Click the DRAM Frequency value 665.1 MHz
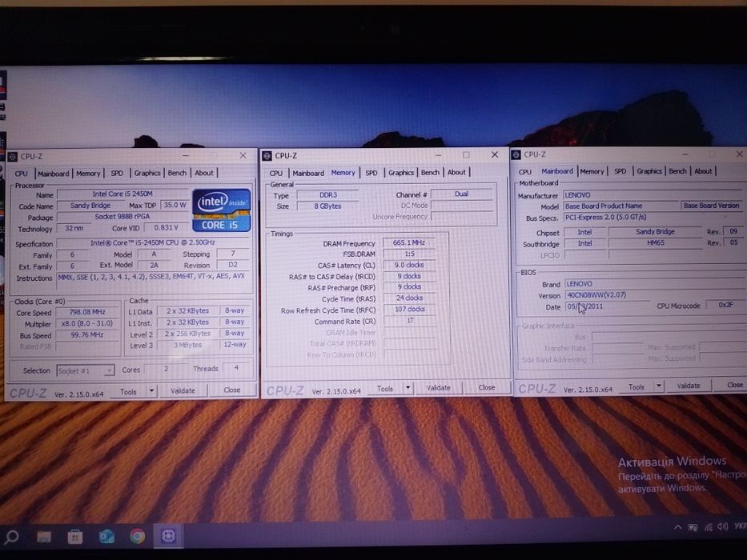 [x=409, y=243]
